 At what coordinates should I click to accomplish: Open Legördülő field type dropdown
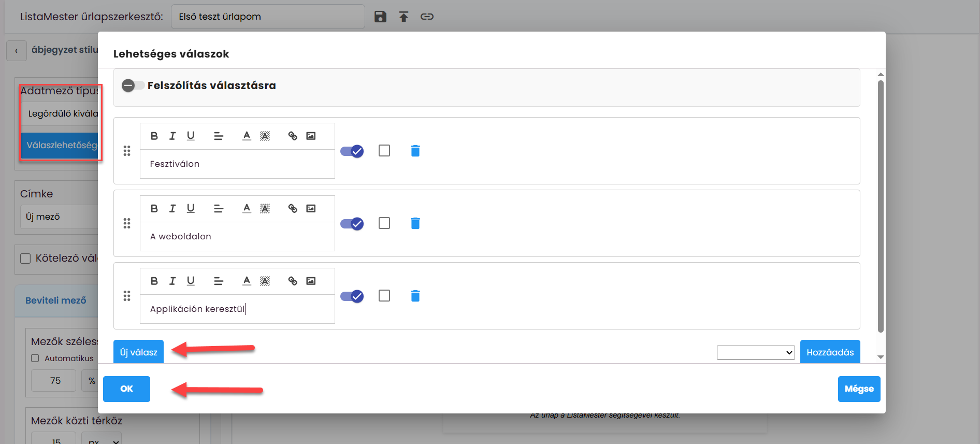coord(60,113)
